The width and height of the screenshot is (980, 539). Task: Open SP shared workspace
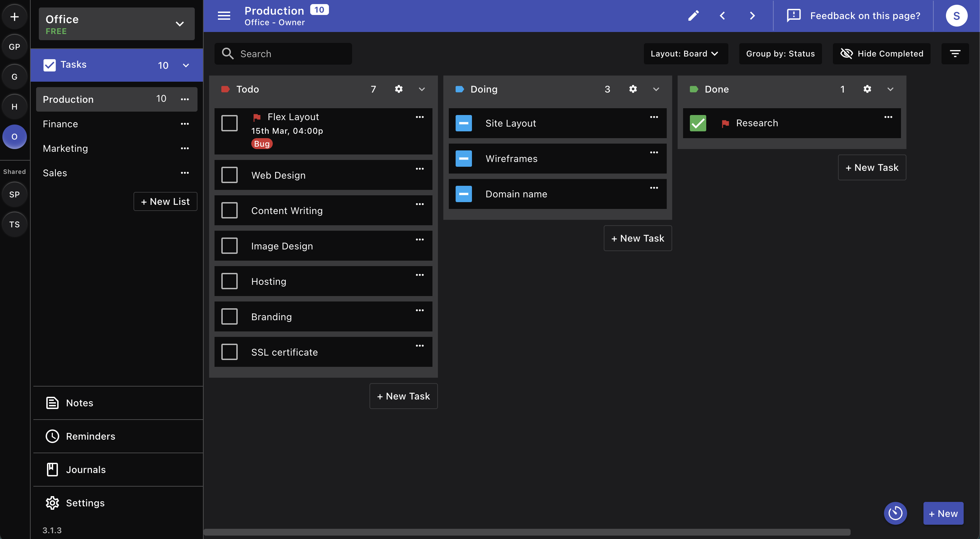(x=14, y=195)
